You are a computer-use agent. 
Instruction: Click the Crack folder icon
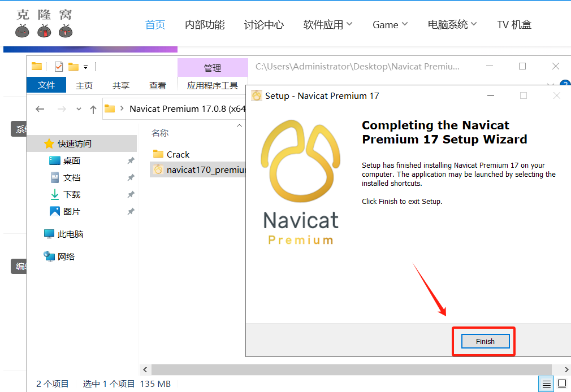(158, 154)
